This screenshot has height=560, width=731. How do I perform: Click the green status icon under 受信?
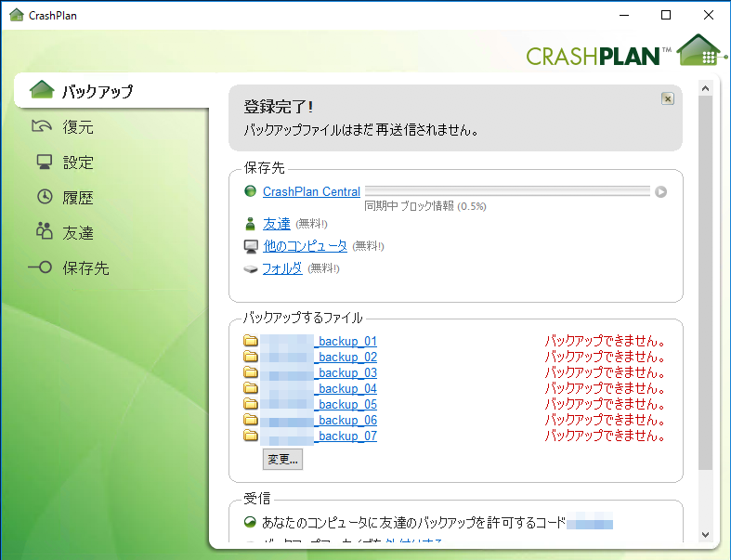[251, 522]
